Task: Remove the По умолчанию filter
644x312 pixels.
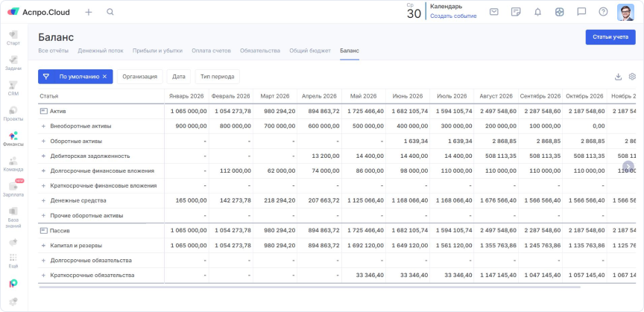Action: [x=105, y=77]
